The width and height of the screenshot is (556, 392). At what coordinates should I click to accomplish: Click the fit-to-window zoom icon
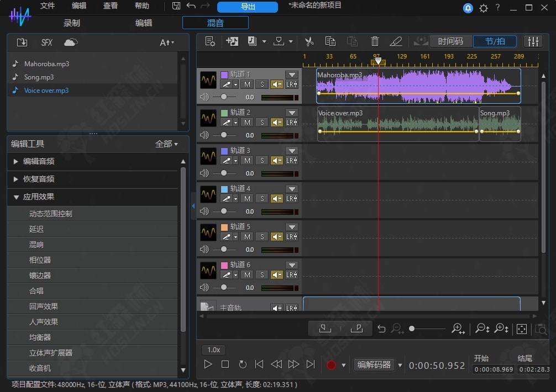[x=521, y=329]
